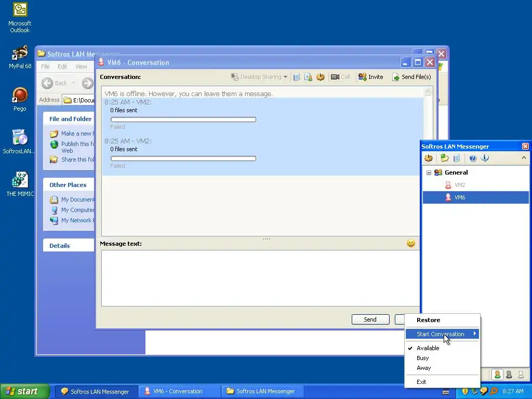Image resolution: width=532 pixels, height=399 pixels.
Task: Click the security shield tray icon
Action: click(465, 392)
